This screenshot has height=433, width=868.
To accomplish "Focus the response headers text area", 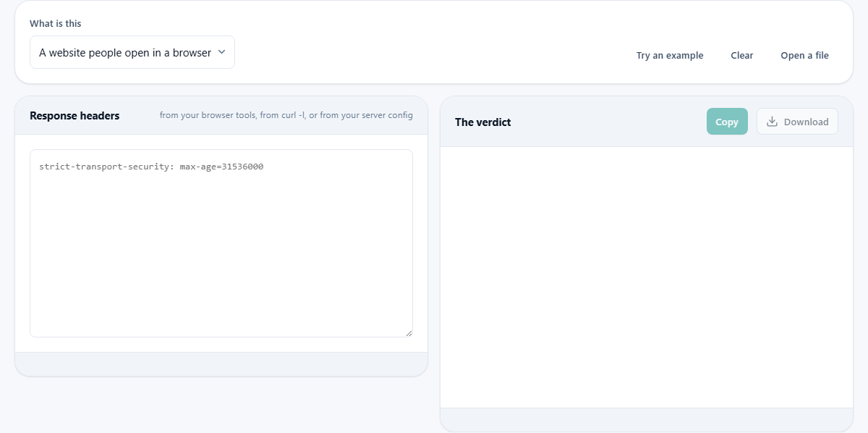I will (221, 243).
